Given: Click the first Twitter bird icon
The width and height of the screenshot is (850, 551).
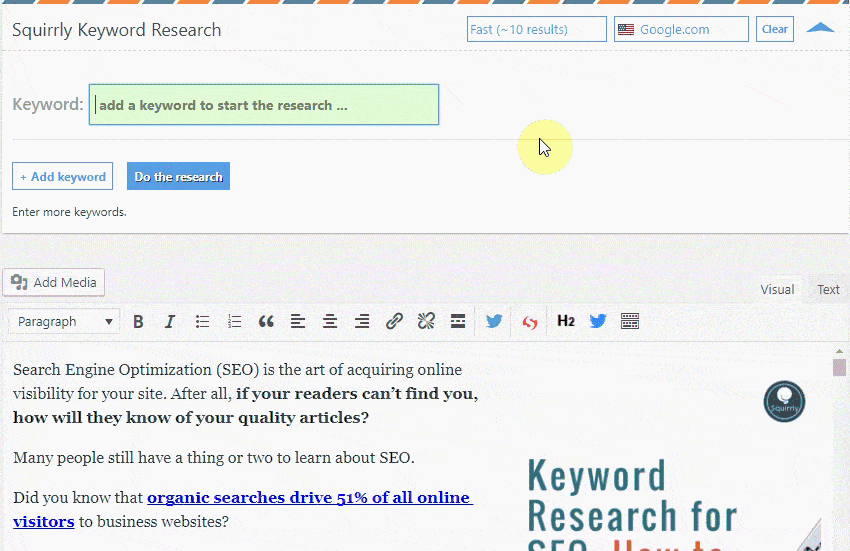Looking at the screenshot, I should coord(494,321).
